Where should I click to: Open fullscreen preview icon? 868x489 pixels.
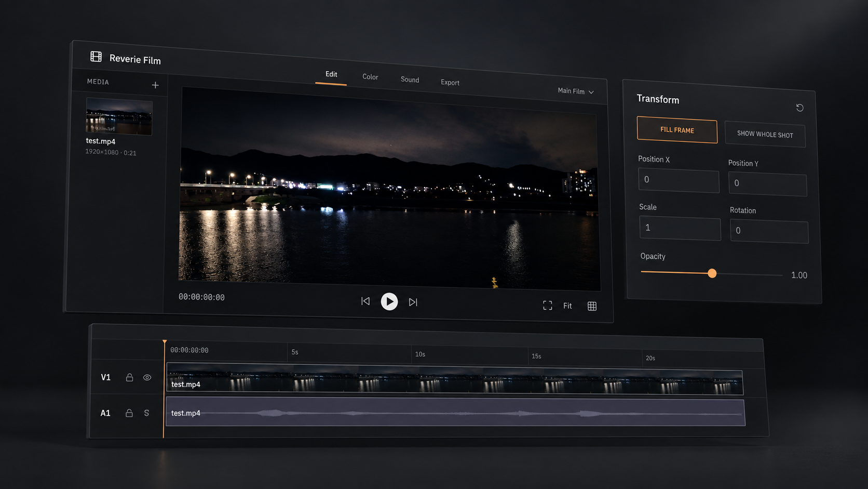point(548,306)
